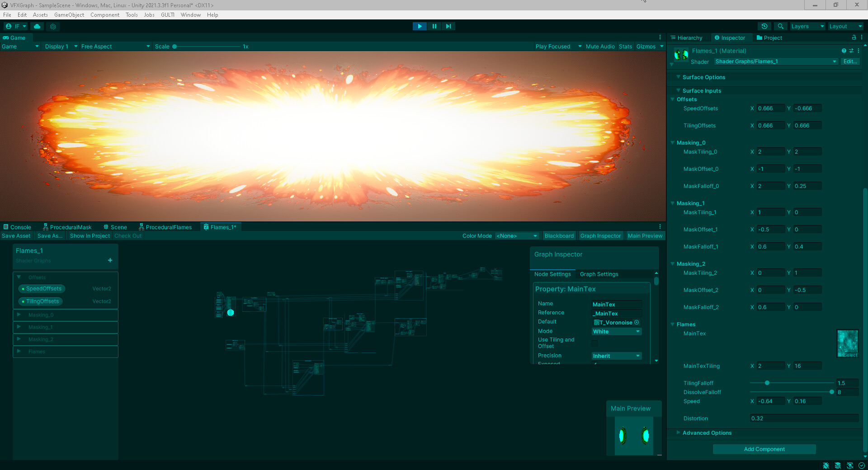Play the scene with the Play button

(x=419, y=26)
